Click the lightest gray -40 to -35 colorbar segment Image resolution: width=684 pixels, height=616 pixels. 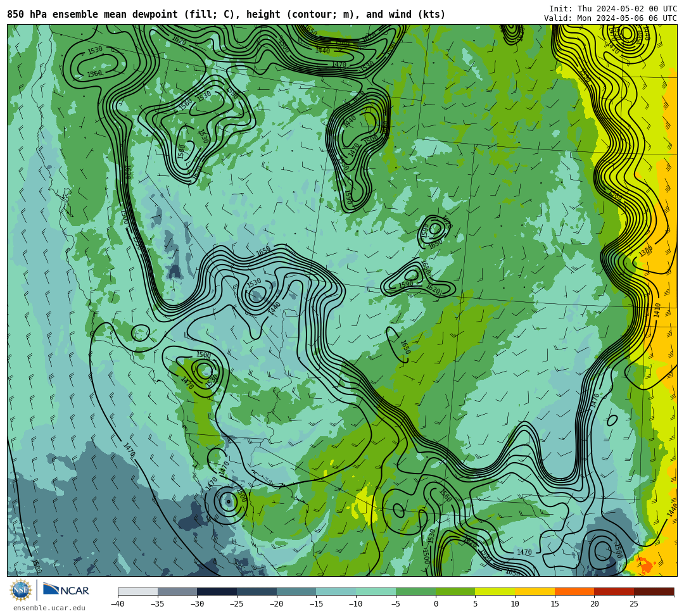(138, 591)
